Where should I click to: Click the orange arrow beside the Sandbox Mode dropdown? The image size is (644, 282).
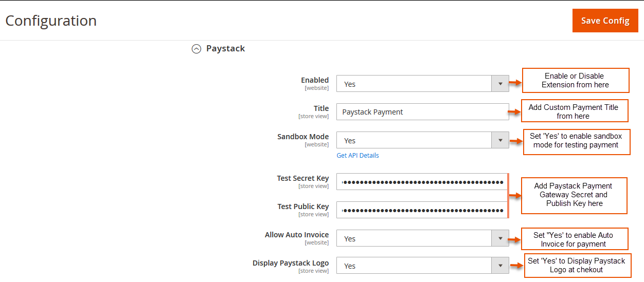coord(515,141)
